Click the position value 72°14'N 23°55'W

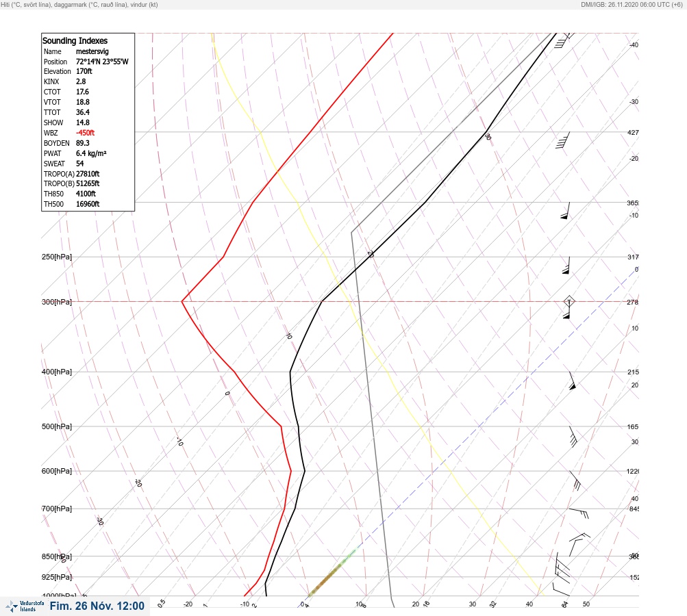point(102,62)
